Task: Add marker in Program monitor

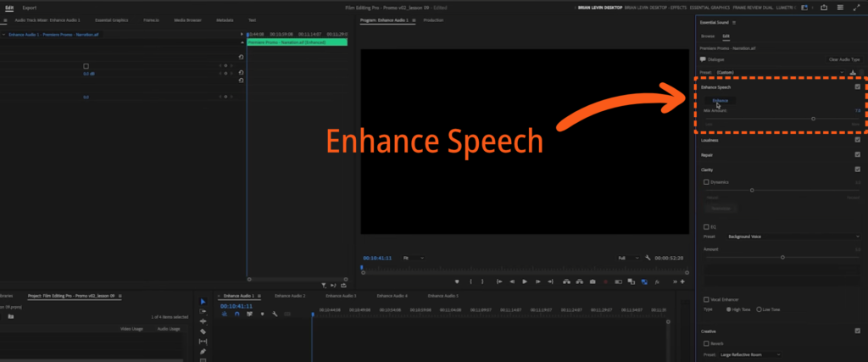Action: 457,281
